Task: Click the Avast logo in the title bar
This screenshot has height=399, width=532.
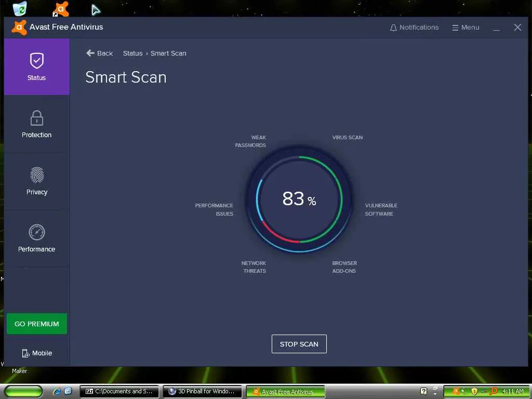Action: pyautogui.click(x=19, y=28)
